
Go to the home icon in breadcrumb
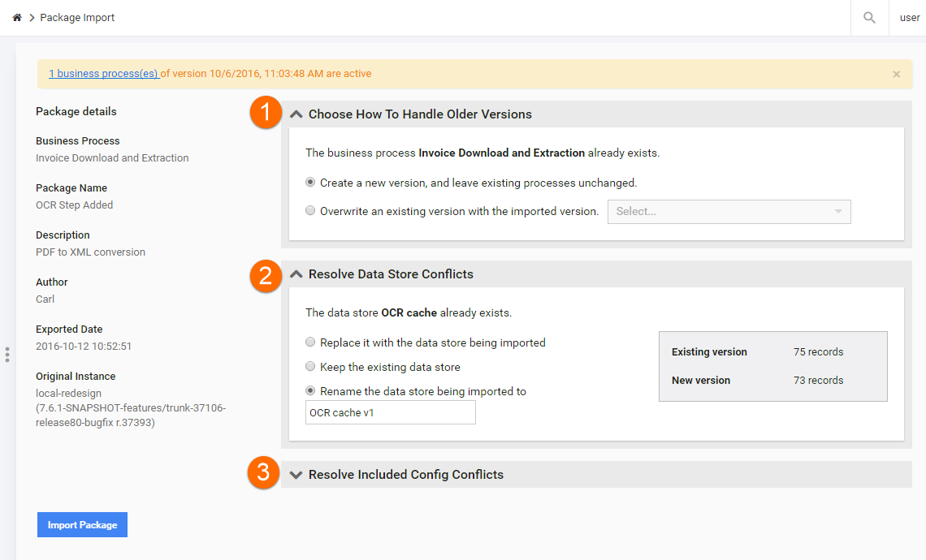tap(17, 18)
